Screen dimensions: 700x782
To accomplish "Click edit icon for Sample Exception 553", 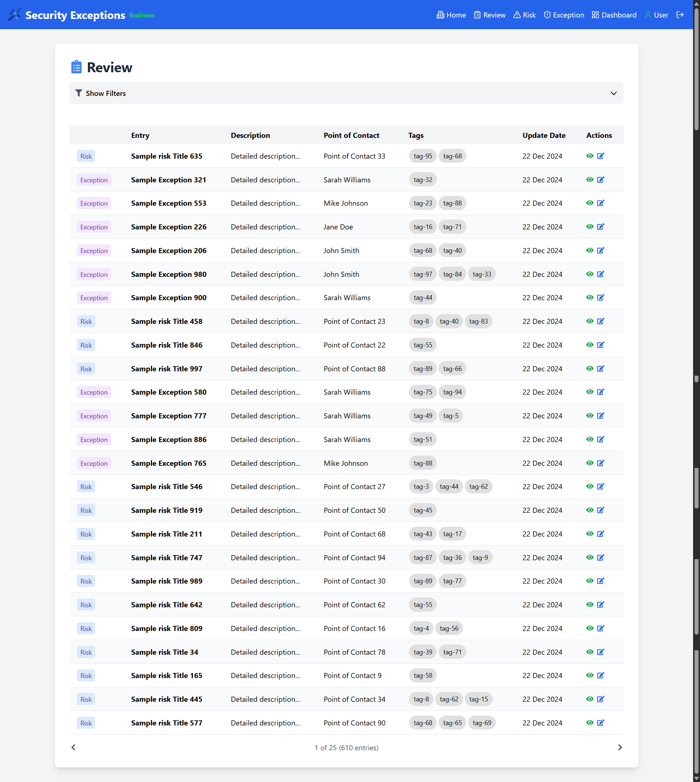I will [600, 203].
